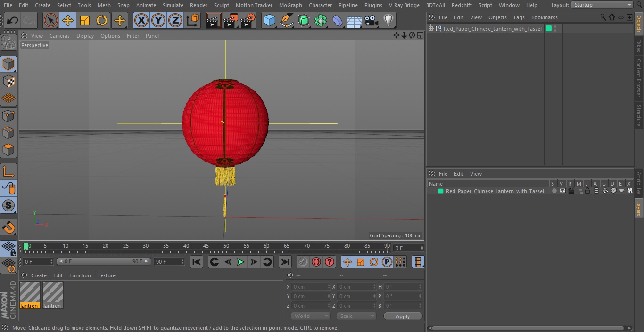Screen dimensions: 644x332
Task: Click the Apply button in Coordinates
Action: coord(403,316)
